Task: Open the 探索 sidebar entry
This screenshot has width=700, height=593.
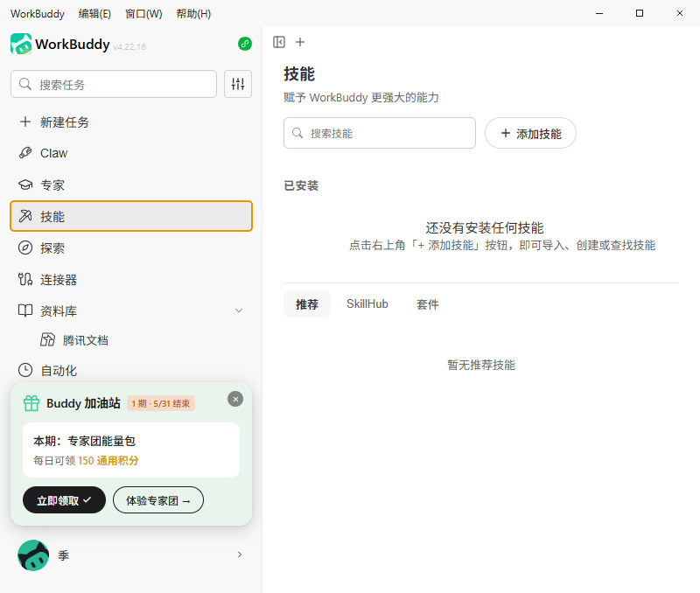Action: pyautogui.click(x=131, y=248)
